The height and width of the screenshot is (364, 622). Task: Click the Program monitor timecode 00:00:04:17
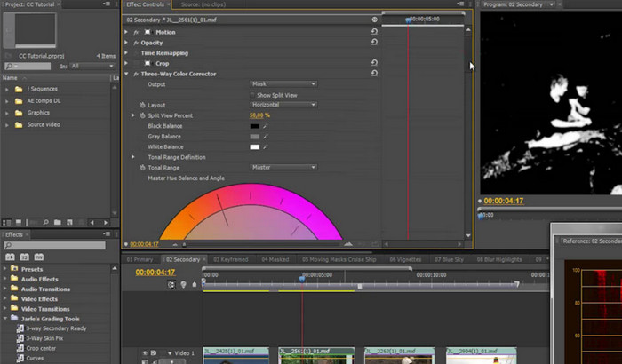click(x=504, y=201)
